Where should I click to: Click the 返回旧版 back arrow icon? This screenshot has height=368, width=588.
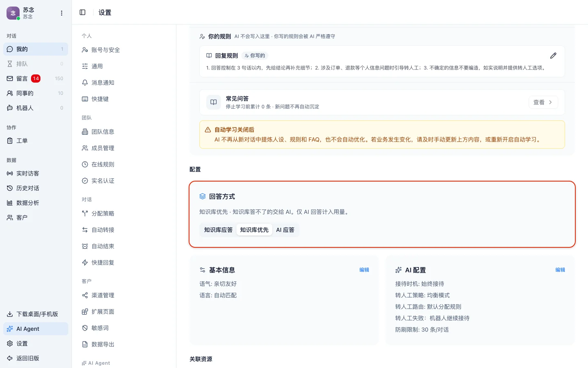pos(10,358)
